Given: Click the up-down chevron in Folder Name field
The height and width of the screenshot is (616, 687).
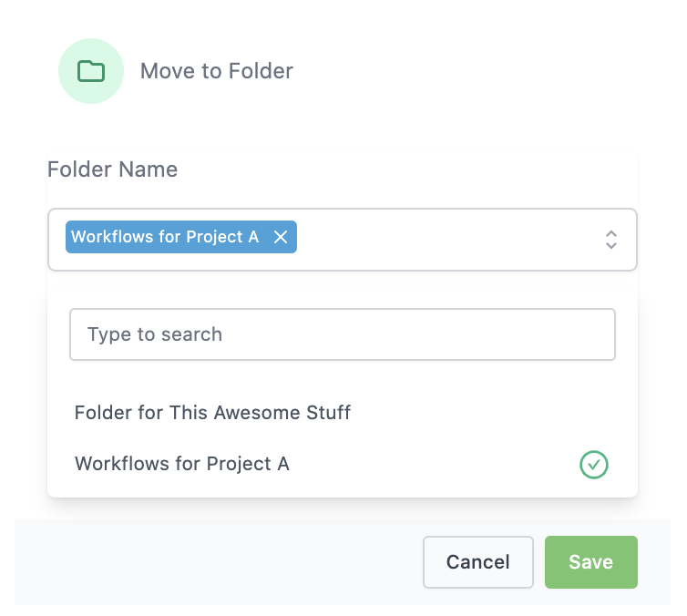Looking at the screenshot, I should point(611,240).
